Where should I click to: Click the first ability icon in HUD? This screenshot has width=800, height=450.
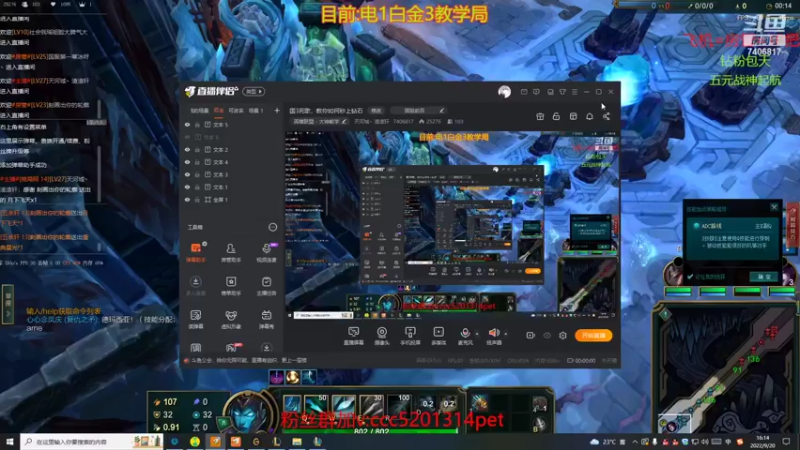(x=292, y=404)
